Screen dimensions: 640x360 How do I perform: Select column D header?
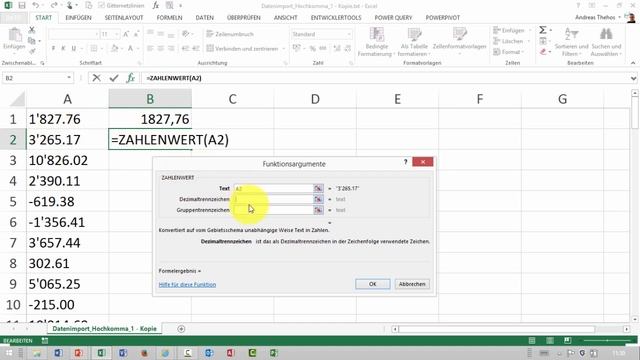point(315,99)
